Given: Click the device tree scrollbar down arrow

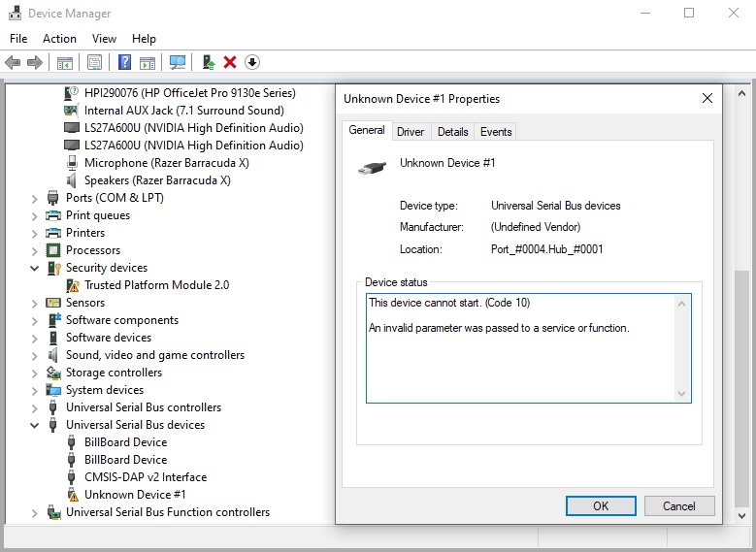Looking at the screenshot, I should pos(742,516).
